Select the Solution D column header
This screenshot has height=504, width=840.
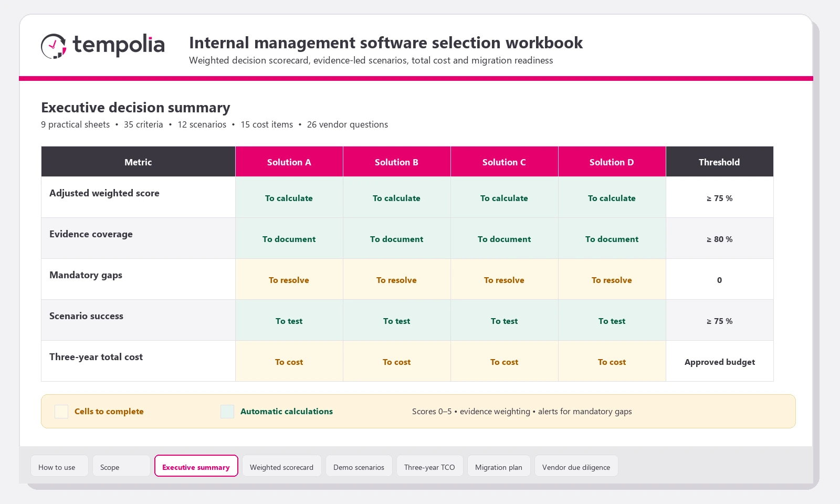click(x=612, y=162)
